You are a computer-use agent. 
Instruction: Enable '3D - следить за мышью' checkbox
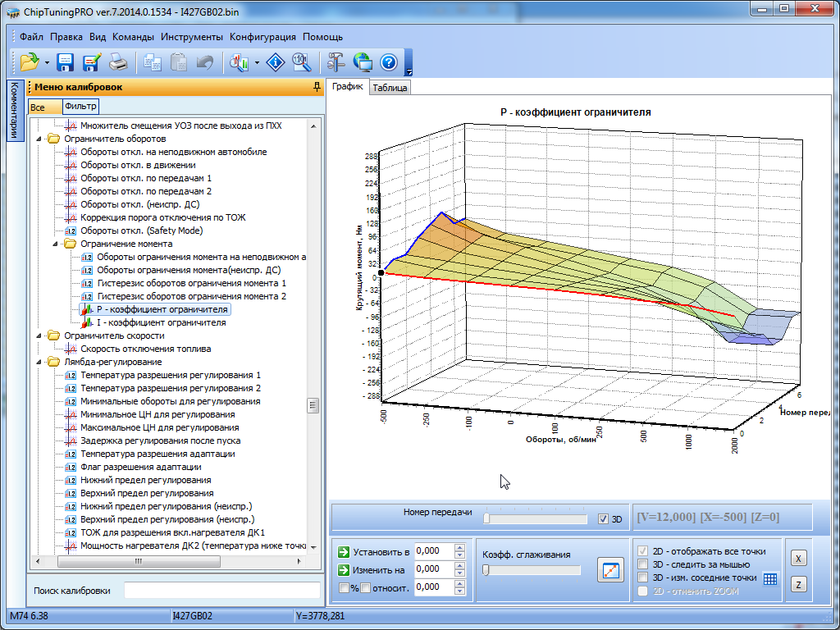point(644,564)
